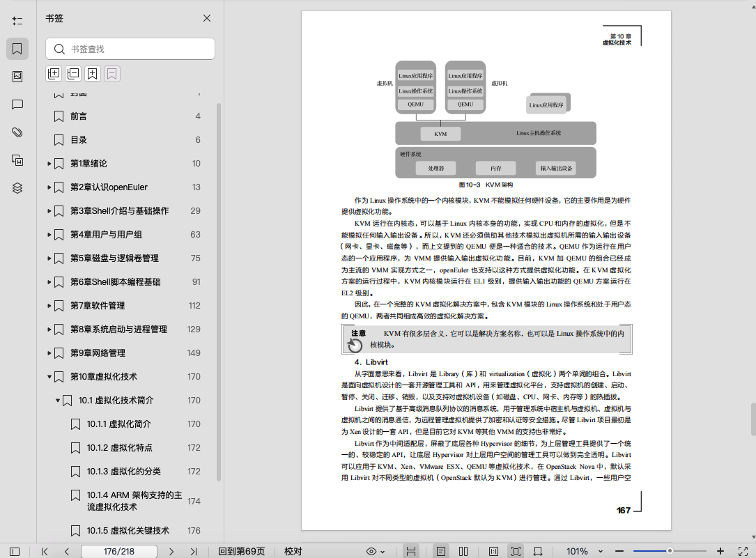756x558 pixels.
Task: Click the fit width icon
Action: coord(538,552)
